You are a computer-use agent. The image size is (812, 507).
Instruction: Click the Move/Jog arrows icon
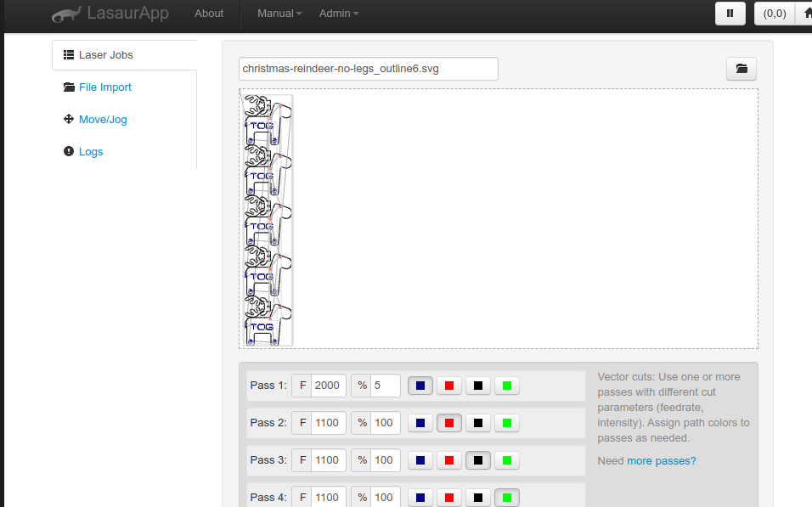coord(69,120)
